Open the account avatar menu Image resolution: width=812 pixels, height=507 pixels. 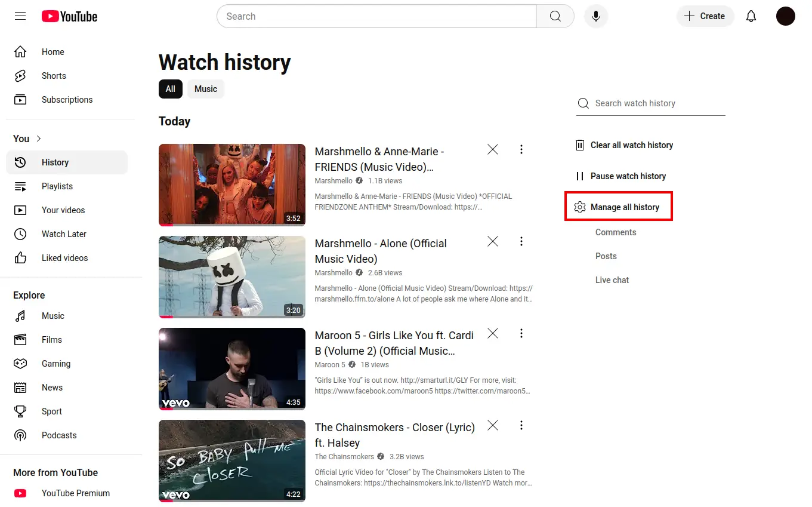786,16
